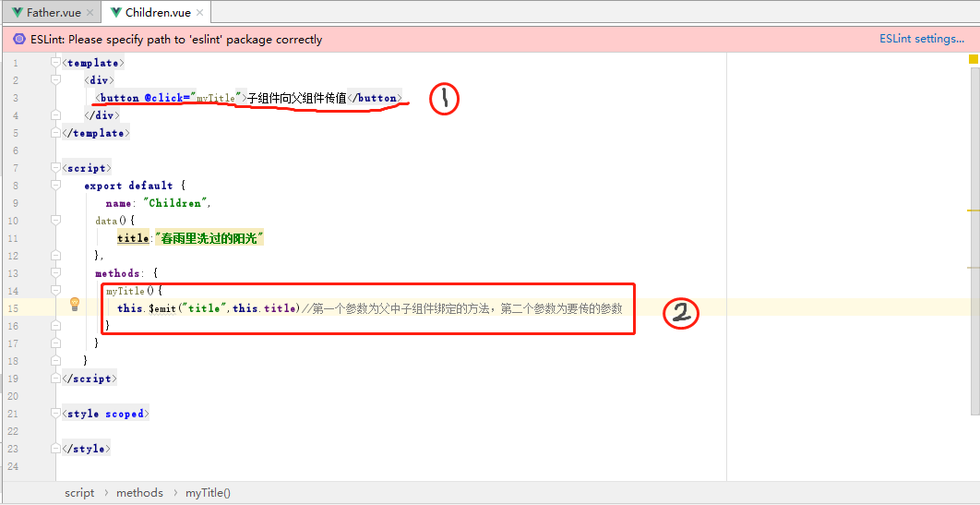
Task: Collapse the data() function on line 10
Action: tap(55, 220)
